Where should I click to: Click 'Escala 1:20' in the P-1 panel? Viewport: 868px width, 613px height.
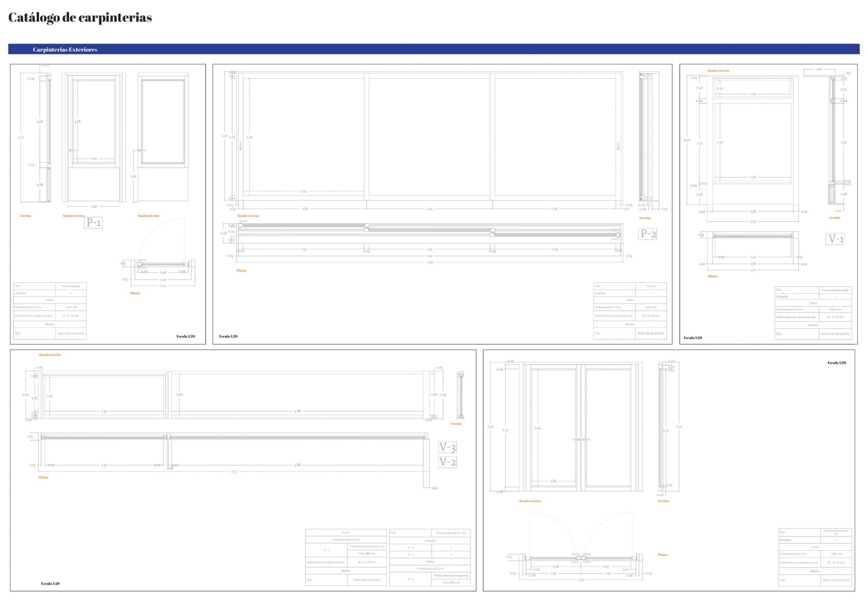185,336
